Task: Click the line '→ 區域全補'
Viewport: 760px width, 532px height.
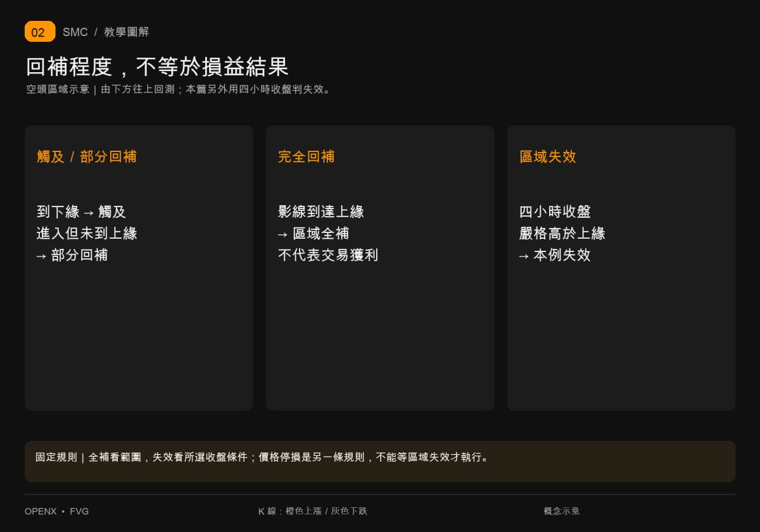Action: click(313, 233)
